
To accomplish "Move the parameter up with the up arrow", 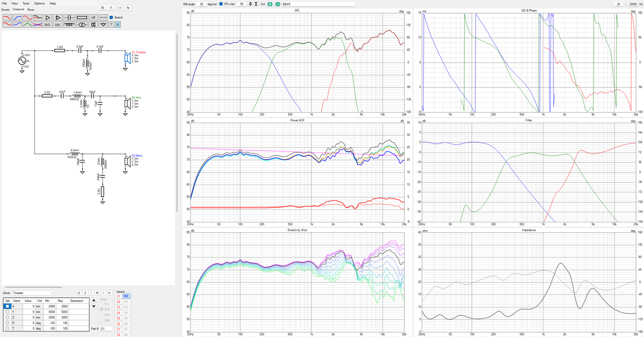I will [x=93, y=300].
